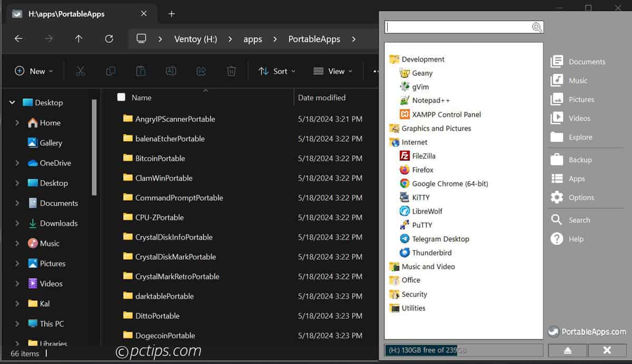This screenshot has height=364, width=632.
Task: Check the select-all checkbox beside Name
Action: click(121, 97)
